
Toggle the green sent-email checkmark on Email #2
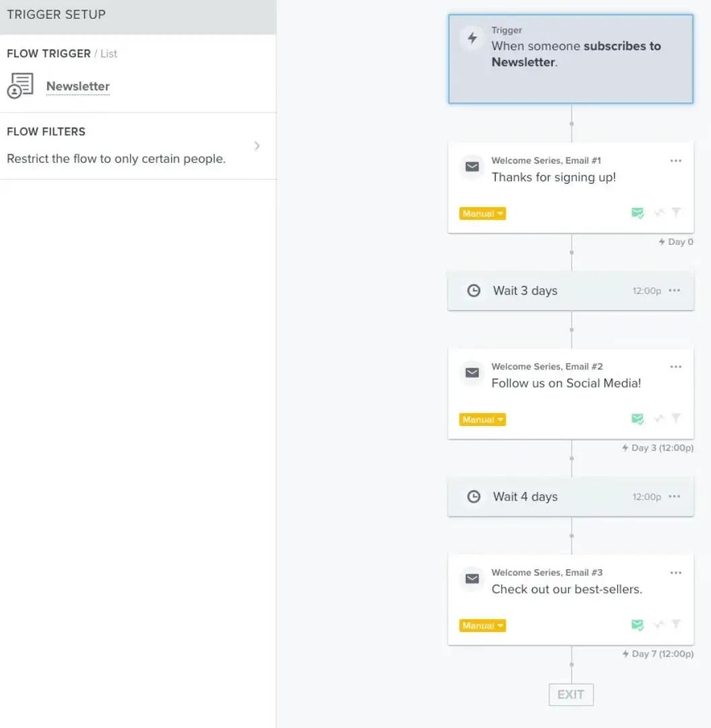coord(638,418)
